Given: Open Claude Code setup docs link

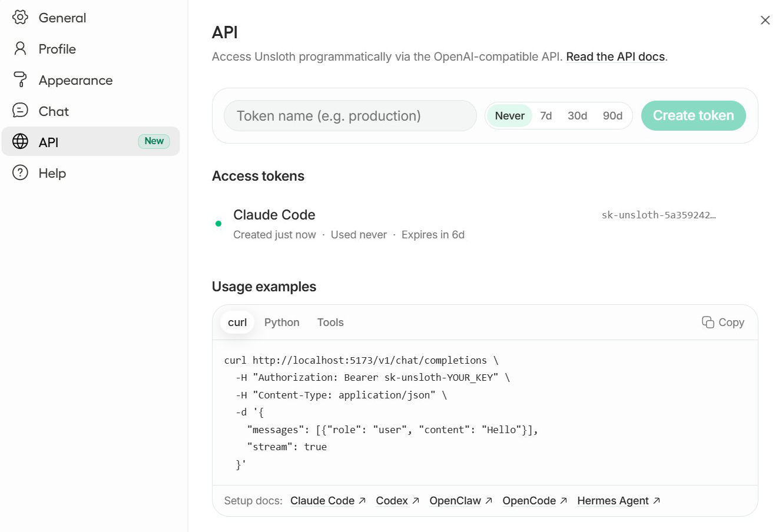Looking at the screenshot, I should 328,501.
